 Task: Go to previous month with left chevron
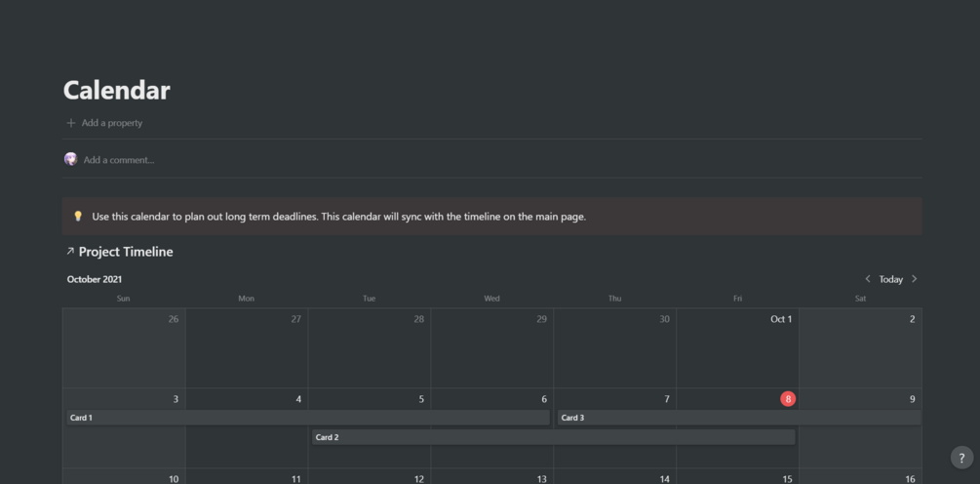tap(868, 279)
